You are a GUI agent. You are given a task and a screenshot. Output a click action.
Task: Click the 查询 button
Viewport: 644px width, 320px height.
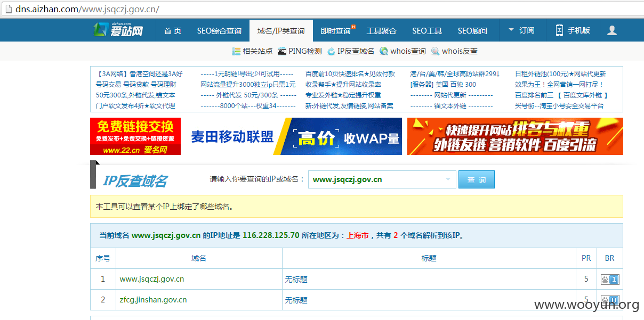click(477, 180)
